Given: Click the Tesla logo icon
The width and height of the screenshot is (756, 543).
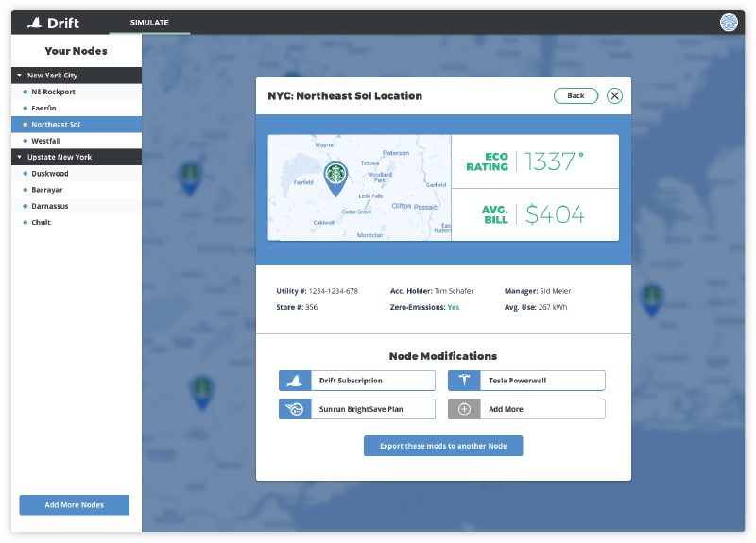Looking at the screenshot, I should pos(464,381).
